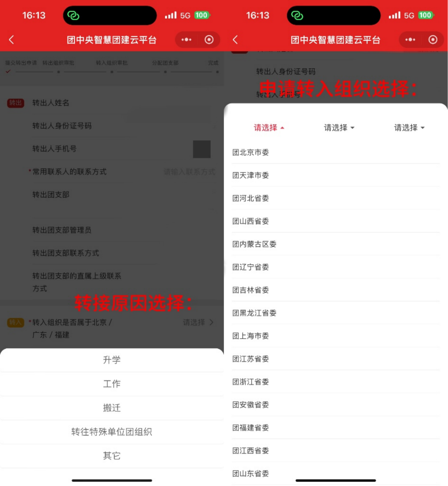448x486 pixels.
Task: Tap the 分配团支部 progress step
Action: point(165,63)
